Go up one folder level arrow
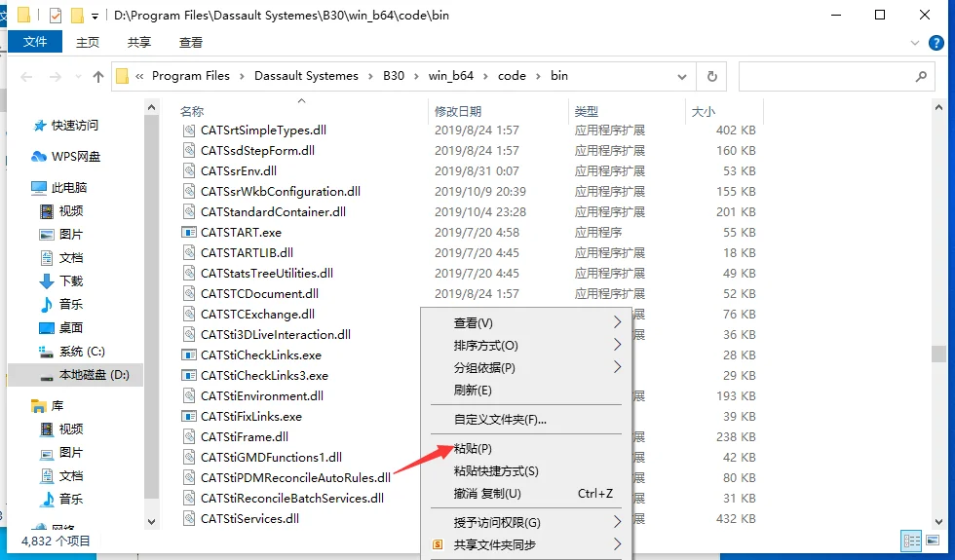Viewport: 955px width, 560px height. click(98, 76)
